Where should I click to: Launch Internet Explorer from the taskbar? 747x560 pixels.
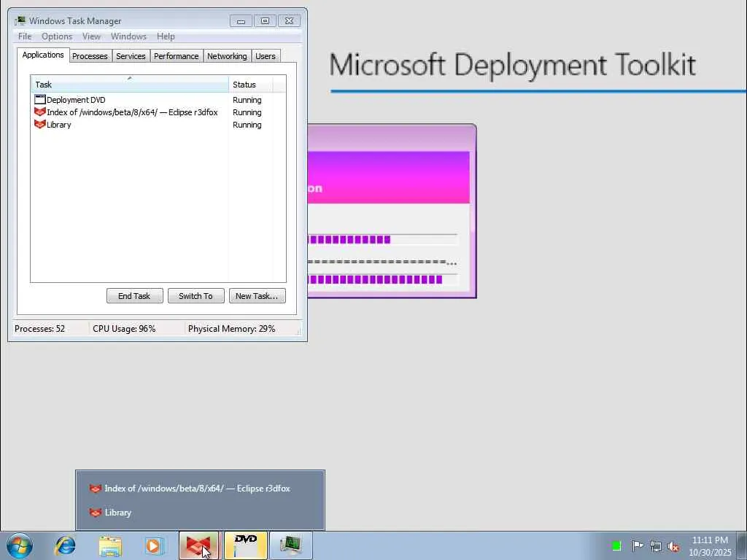pos(65,545)
